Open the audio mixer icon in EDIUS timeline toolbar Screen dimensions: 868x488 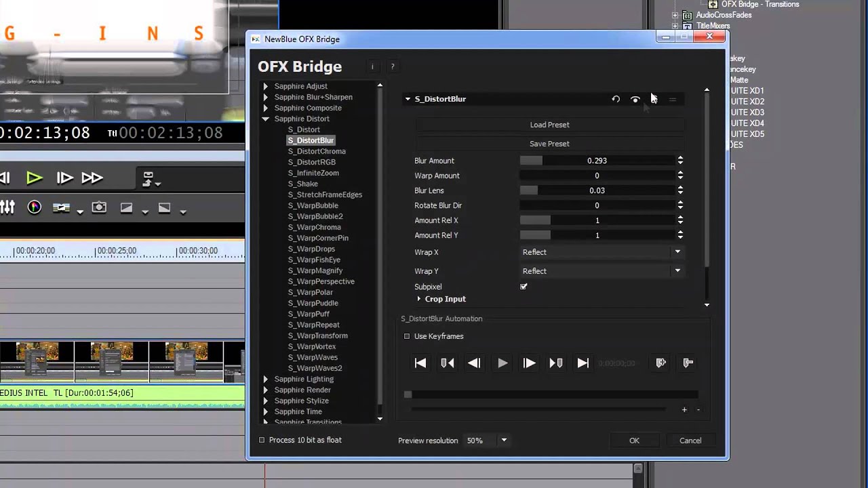tap(7, 207)
